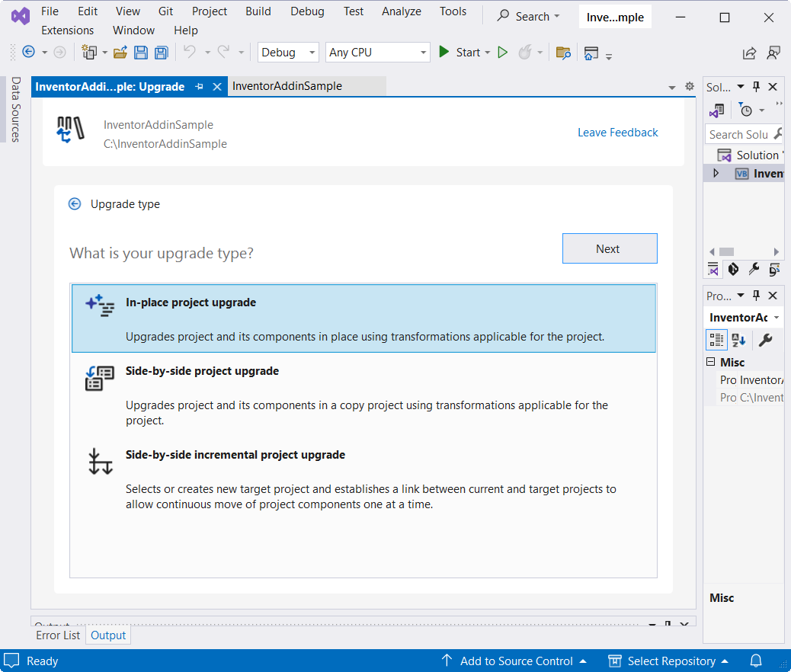Viewport: 791px width, 672px height.
Task: Open document window settings gear icon
Action: (690, 86)
